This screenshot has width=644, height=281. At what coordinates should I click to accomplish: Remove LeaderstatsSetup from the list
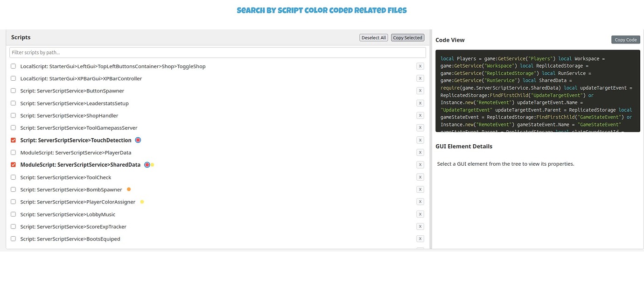click(x=420, y=103)
